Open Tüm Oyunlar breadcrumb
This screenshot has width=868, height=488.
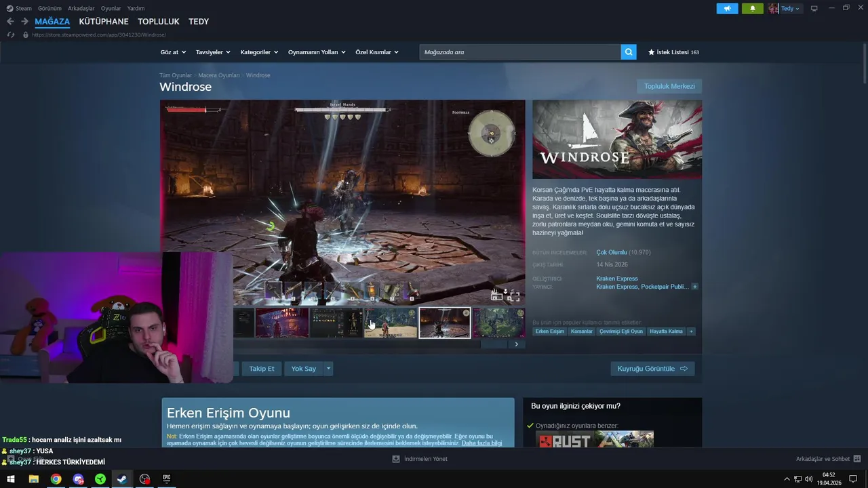[x=176, y=75]
